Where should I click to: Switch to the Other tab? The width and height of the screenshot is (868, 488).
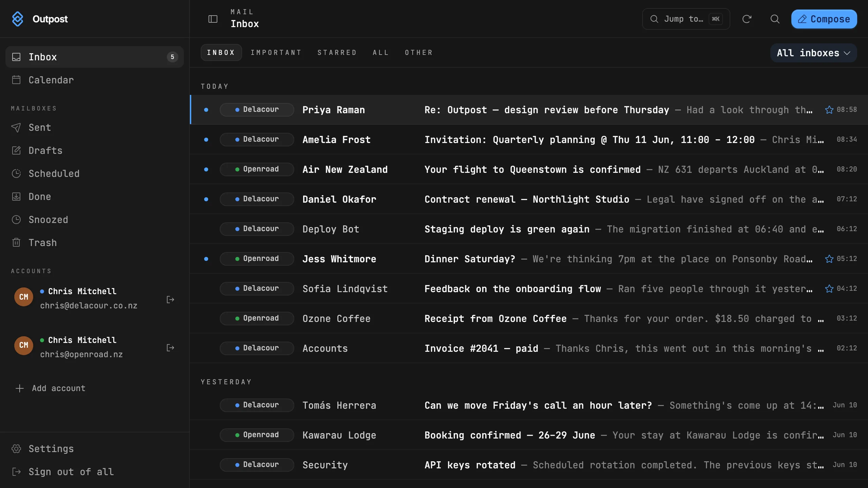(419, 53)
